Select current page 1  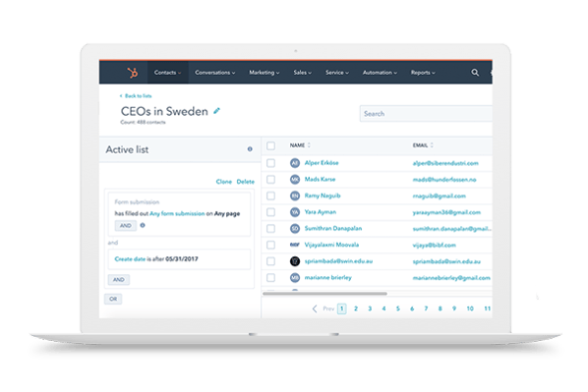click(x=341, y=308)
